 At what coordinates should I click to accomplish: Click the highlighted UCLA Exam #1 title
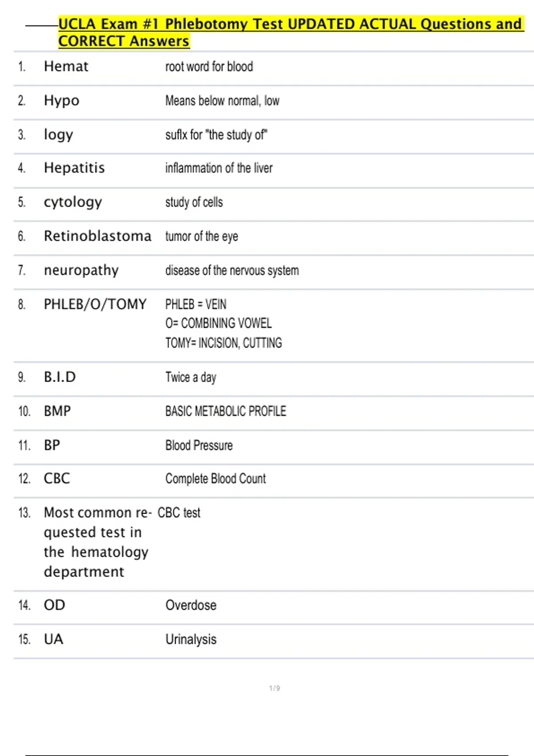(x=291, y=32)
